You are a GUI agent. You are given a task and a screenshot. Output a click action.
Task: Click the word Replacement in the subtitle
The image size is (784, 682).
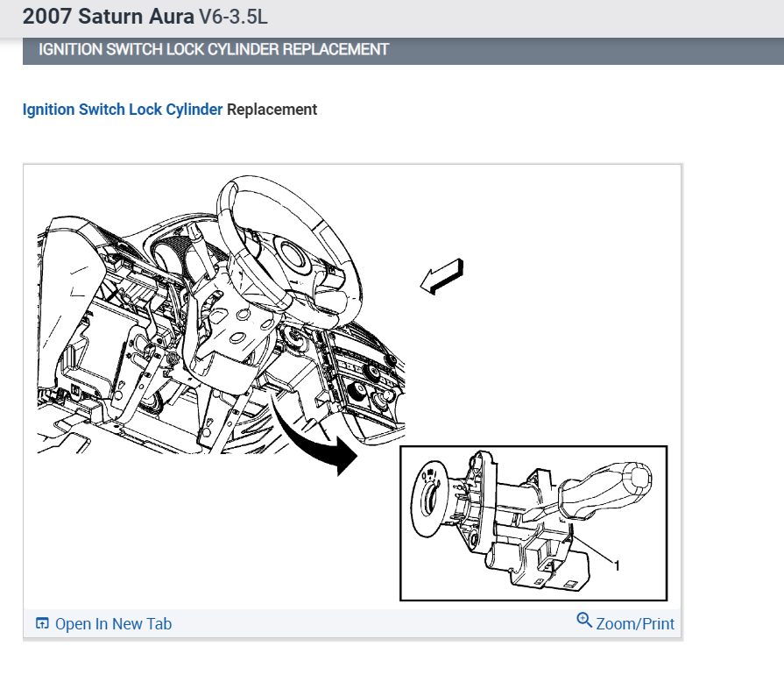pyautogui.click(x=272, y=110)
